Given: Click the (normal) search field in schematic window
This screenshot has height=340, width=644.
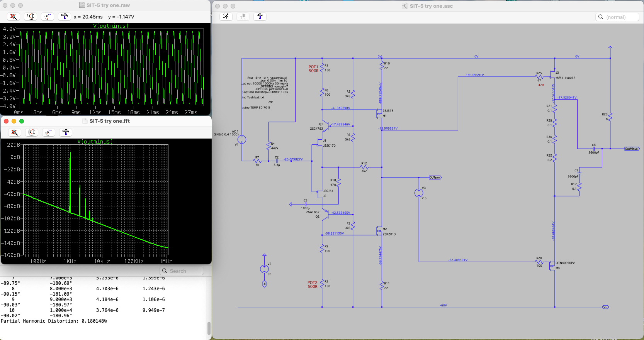Looking at the screenshot, I should click(x=617, y=17).
